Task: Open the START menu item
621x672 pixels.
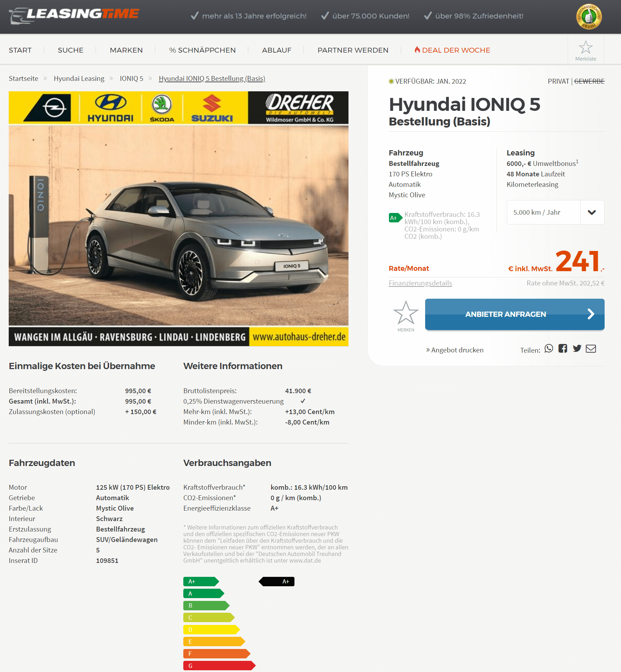Action: [x=20, y=50]
